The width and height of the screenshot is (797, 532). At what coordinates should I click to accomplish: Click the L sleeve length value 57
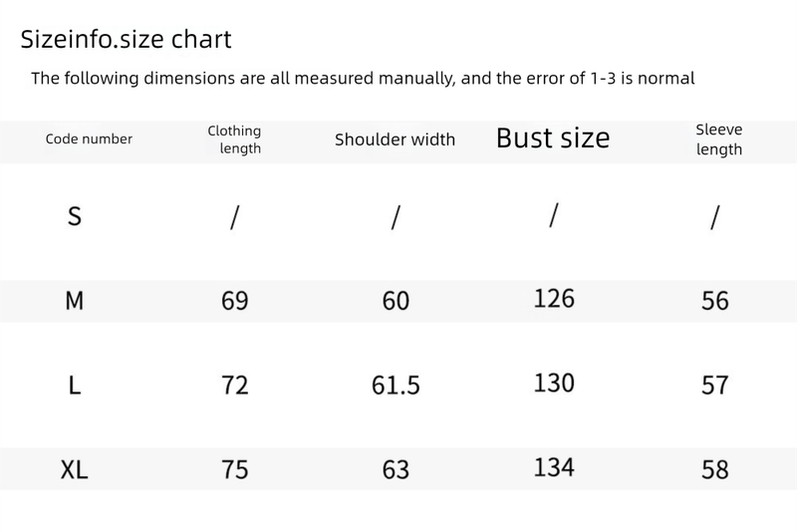[715, 386]
